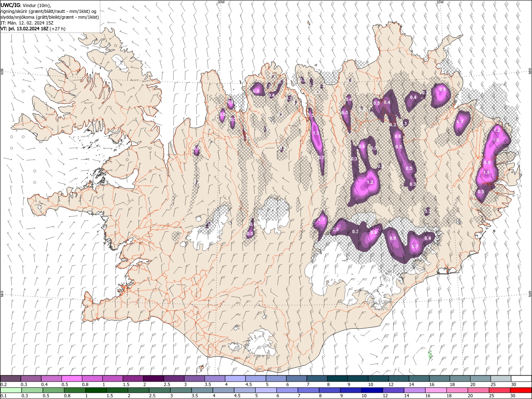The width and height of the screenshot is (532, 399).
Task: Click the '25' tick label on upper legend
Action: point(493,384)
